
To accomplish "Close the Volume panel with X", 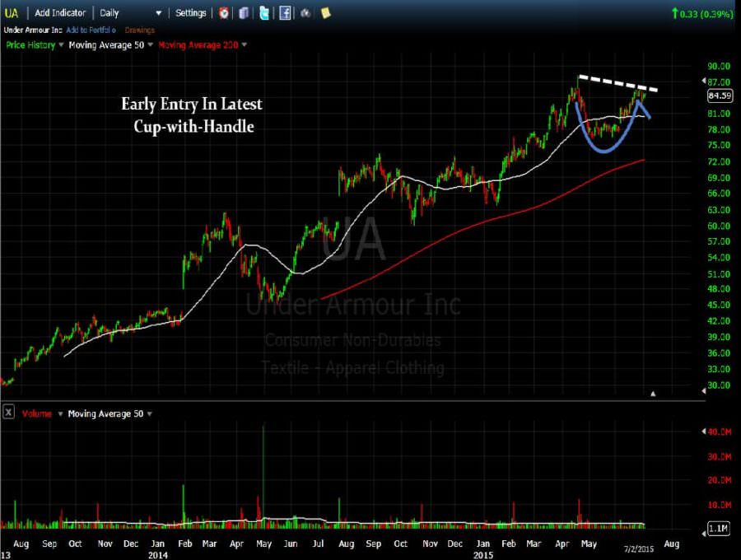I will 8,412.
